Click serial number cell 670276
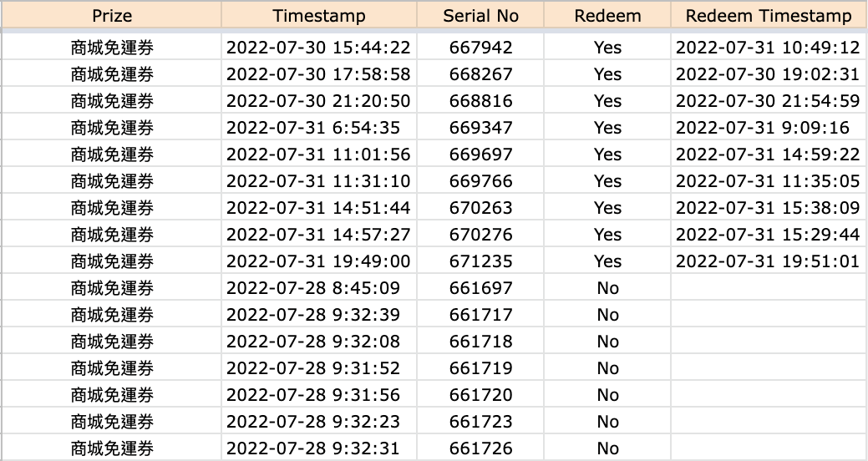 480,235
